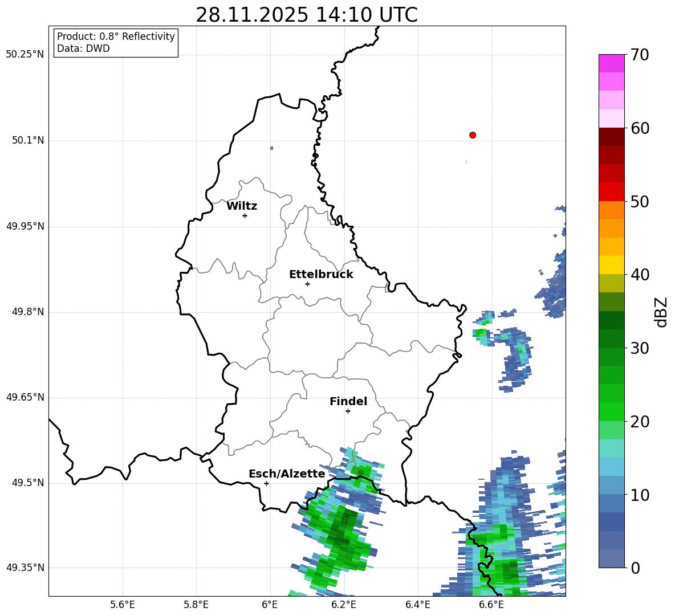Click the 60 tick on the colorbar

click(x=640, y=128)
